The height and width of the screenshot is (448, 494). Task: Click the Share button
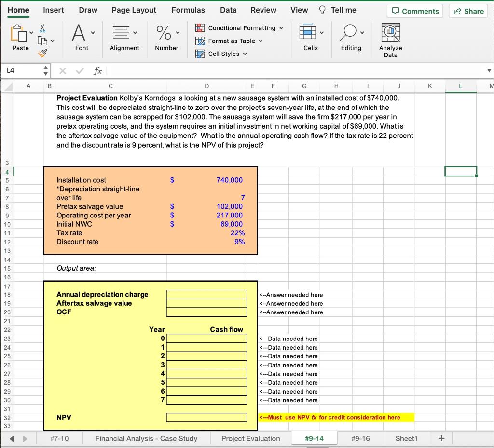coord(468,11)
